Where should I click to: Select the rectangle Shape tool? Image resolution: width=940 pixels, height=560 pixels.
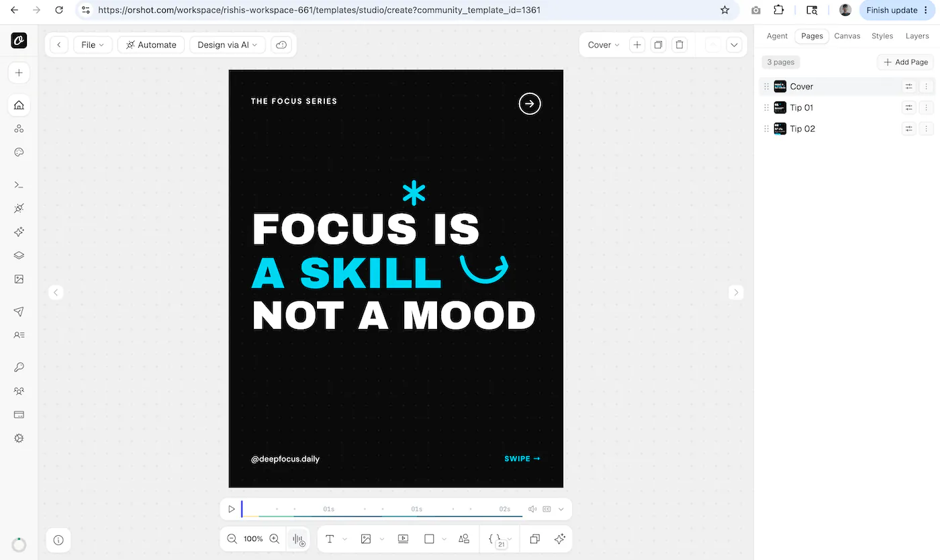click(430, 539)
